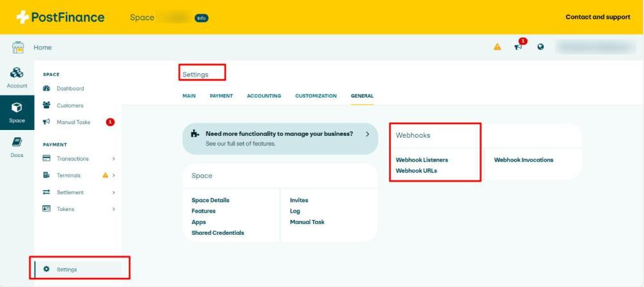644x287 pixels.
Task: Open Shared Credentials
Action: click(218, 232)
